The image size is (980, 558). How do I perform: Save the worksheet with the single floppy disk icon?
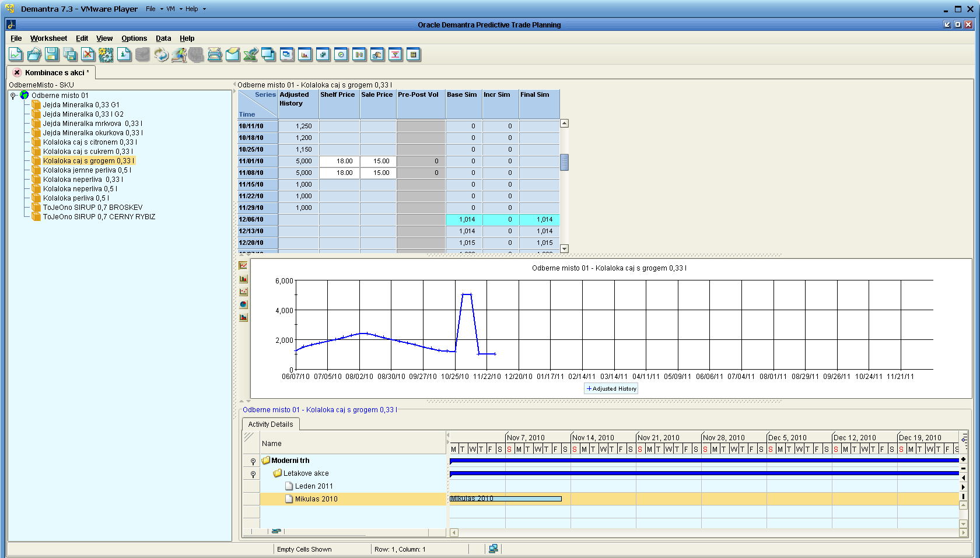tap(52, 55)
